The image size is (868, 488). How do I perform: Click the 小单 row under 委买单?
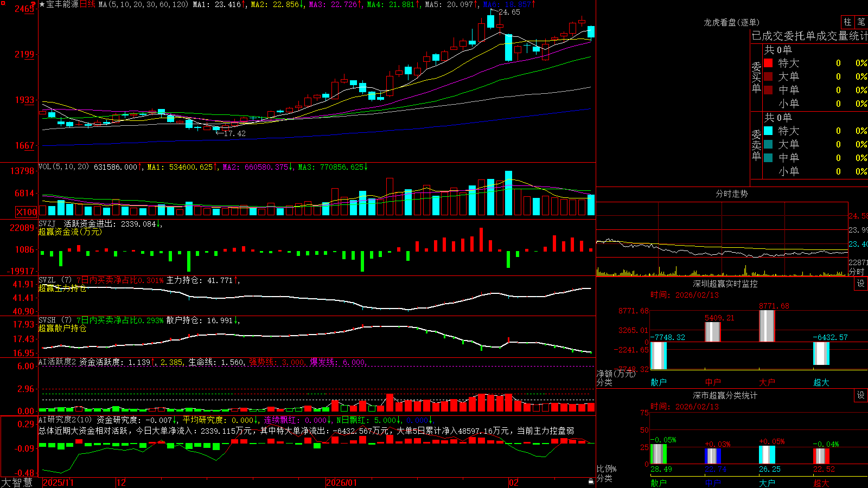815,104
